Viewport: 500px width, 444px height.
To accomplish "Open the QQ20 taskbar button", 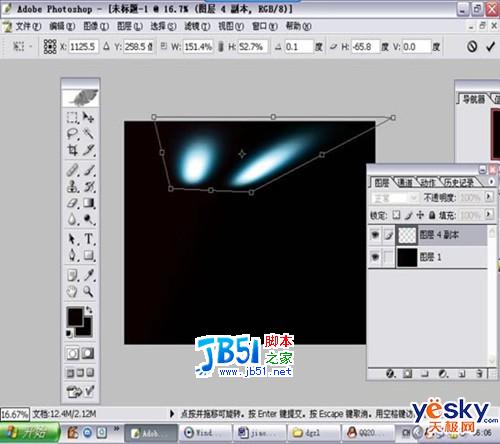I will [367, 433].
